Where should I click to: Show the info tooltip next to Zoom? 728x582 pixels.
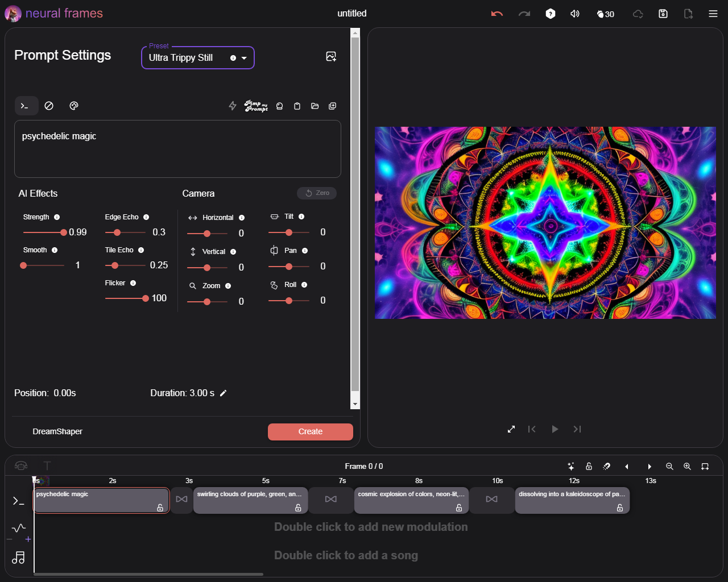point(228,286)
